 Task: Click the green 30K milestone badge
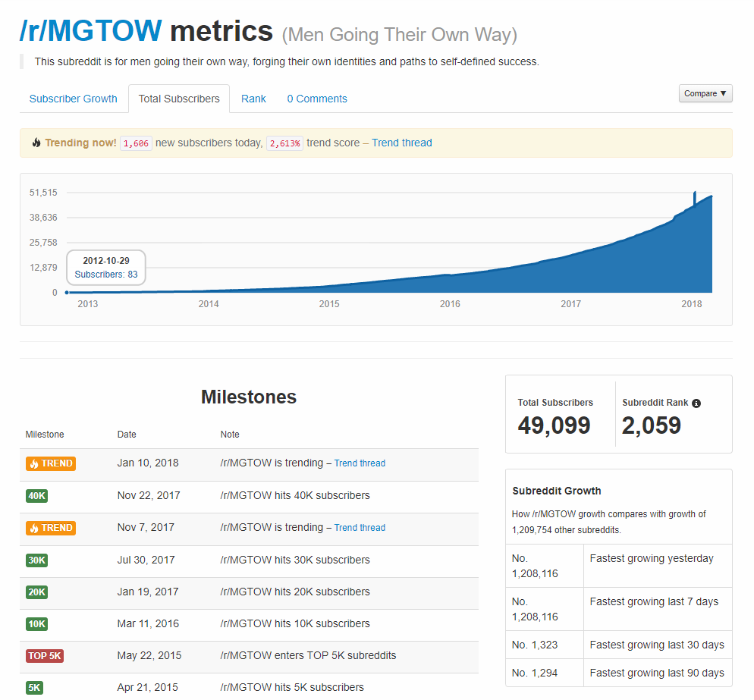(37, 560)
